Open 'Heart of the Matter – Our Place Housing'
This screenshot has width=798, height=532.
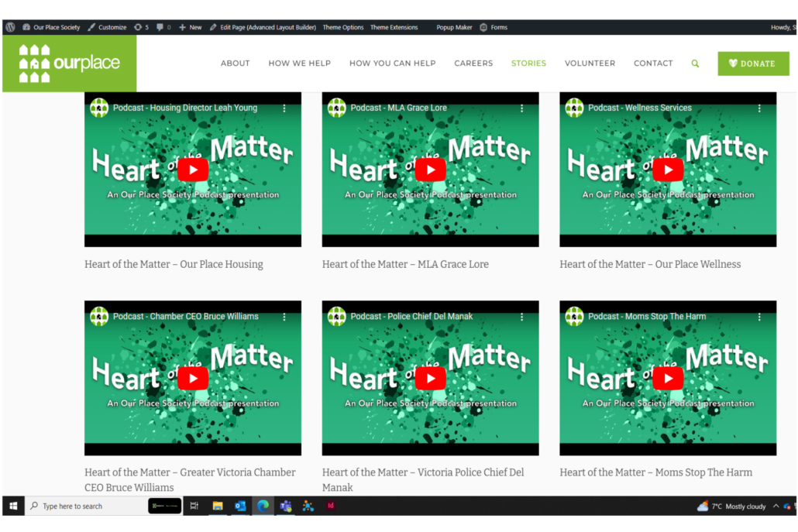tap(174, 265)
